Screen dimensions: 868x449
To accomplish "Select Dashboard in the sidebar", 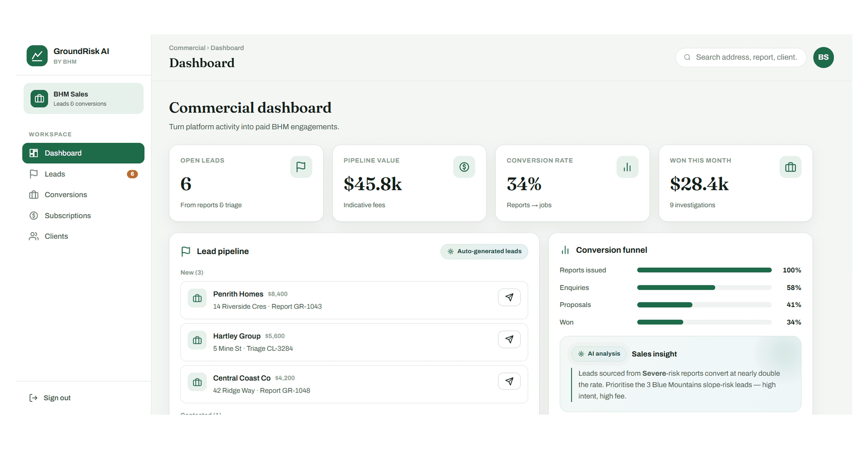I will 83,153.
